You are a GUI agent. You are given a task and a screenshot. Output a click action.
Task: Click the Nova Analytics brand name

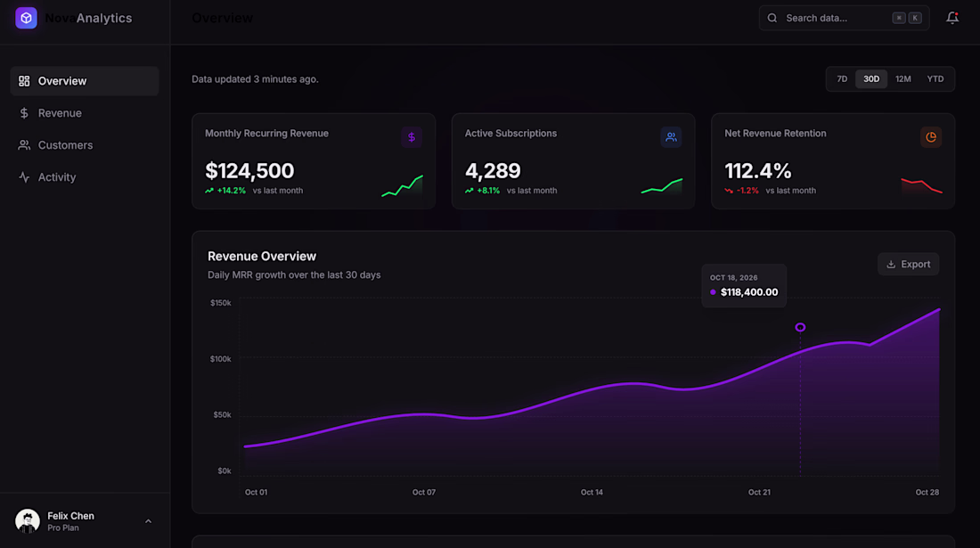tap(88, 18)
